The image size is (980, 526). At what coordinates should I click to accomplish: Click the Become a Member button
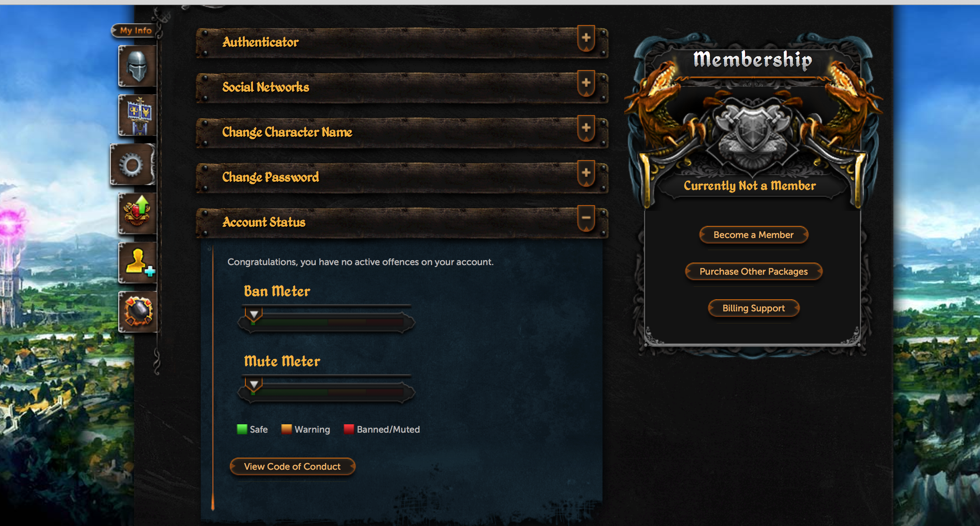pos(753,235)
